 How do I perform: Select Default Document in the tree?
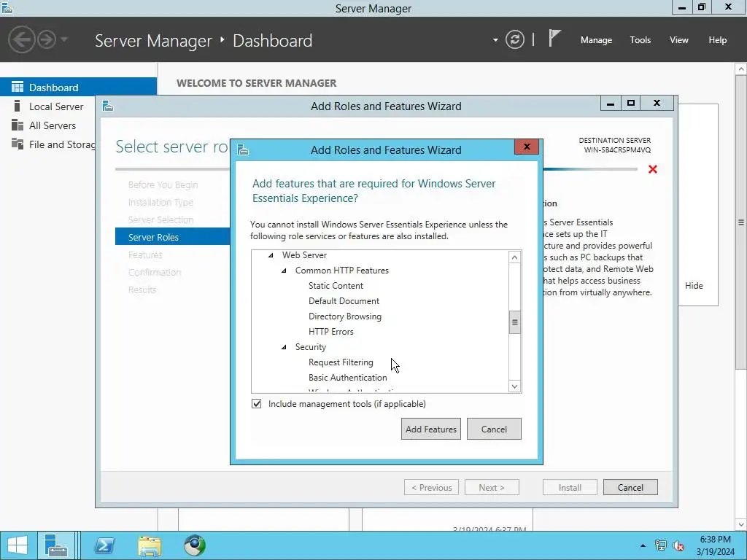344,301
